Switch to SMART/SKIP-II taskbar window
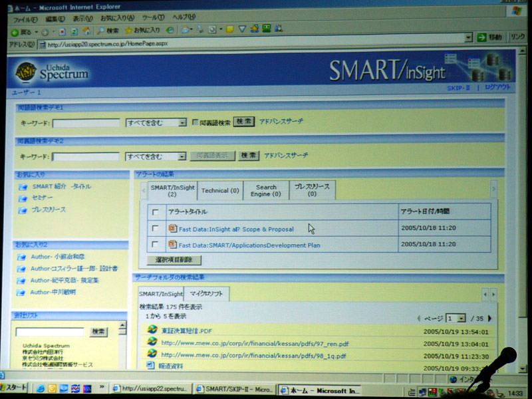This screenshot has height=399, width=532. coord(235,389)
